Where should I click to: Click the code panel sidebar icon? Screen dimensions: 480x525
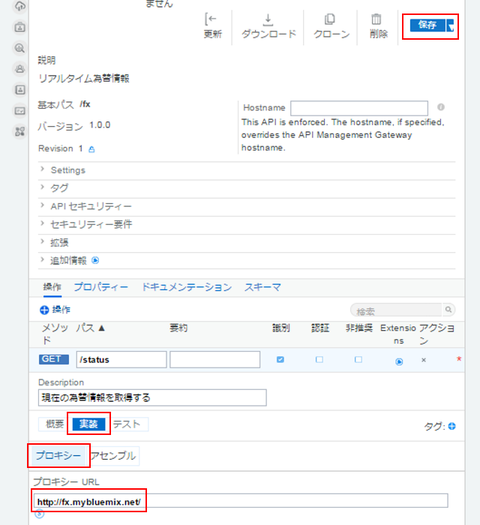(x=20, y=111)
